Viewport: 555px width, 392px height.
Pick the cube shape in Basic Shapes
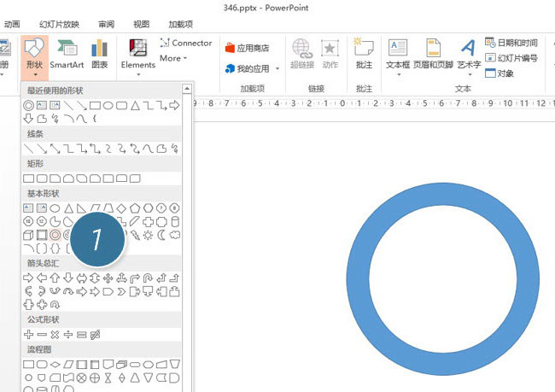pyautogui.click(x=28, y=235)
